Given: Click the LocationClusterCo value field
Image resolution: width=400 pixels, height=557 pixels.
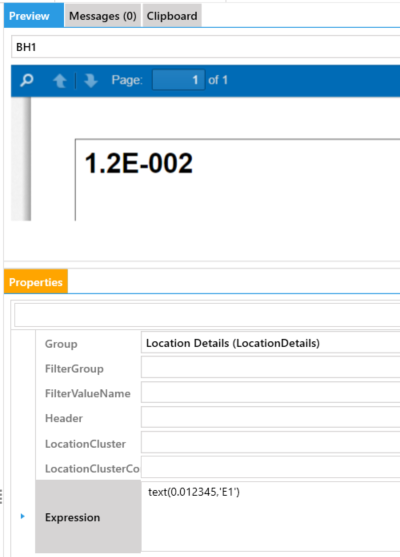Looking at the screenshot, I should (x=270, y=467).
